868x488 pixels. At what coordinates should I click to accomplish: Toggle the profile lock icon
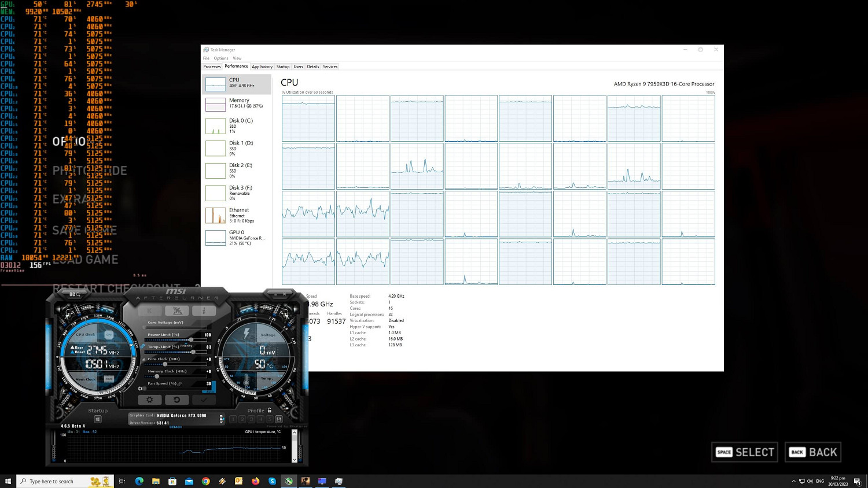click(x=270, y=411)
